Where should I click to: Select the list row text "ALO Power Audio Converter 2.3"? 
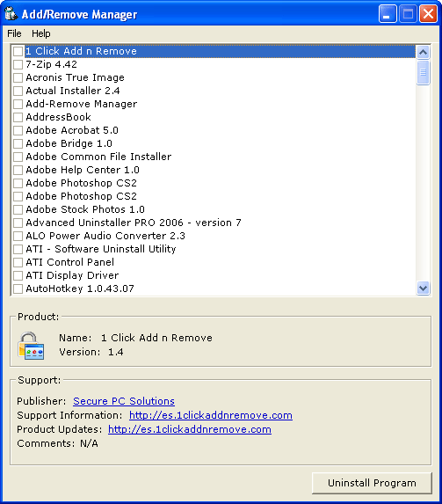105,236
